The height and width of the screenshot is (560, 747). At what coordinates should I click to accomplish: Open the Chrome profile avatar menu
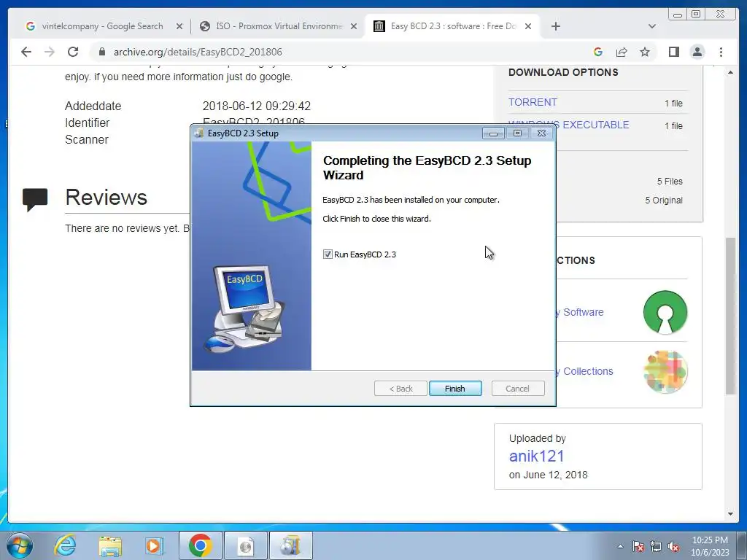697,52
